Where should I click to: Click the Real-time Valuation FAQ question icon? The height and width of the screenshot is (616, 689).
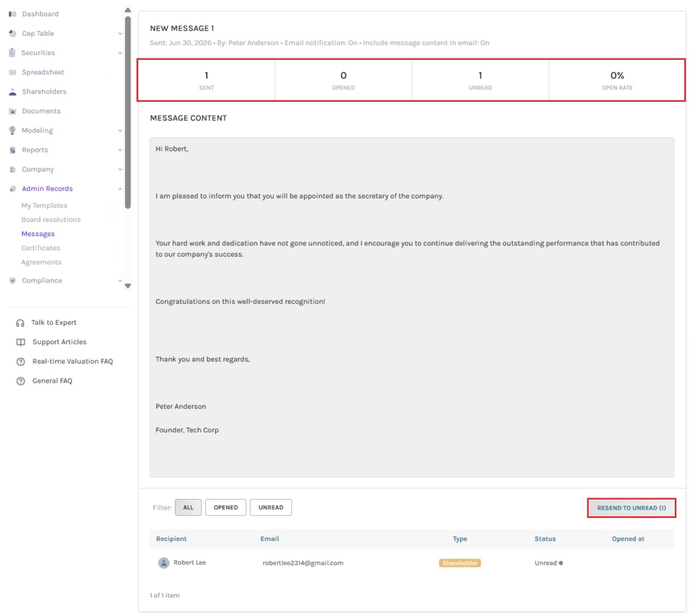21,361
